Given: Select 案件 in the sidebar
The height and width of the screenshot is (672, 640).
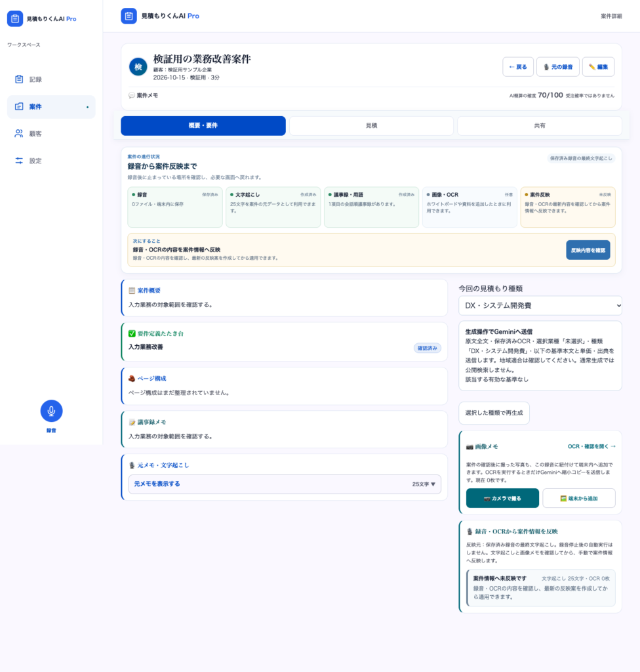Looking at the screenshot, I should coord(51,107).
